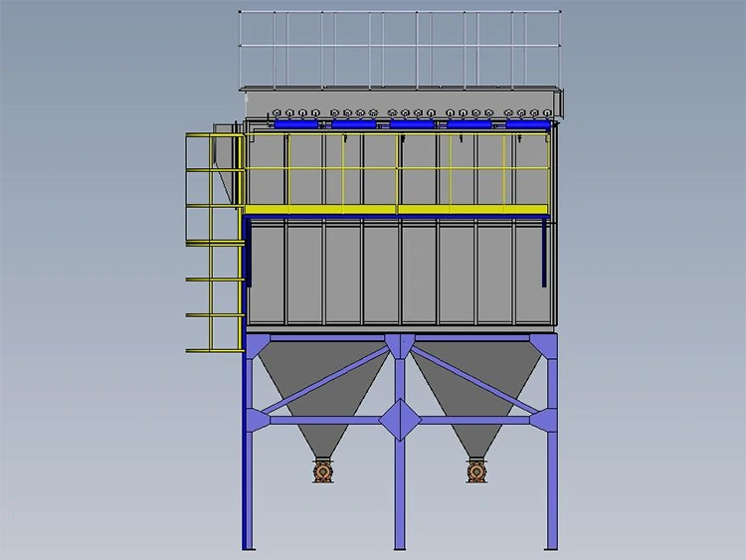The width and height of the screenshot is (746, 560).
Task: Pick the right gray conical hopper
Action: point(476,399)
